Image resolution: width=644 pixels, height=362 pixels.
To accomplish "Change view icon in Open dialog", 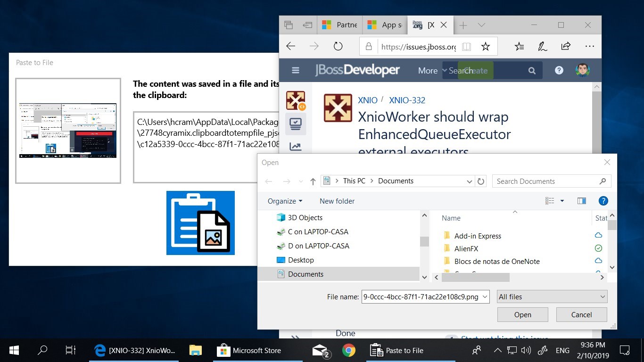I will 550,201.
